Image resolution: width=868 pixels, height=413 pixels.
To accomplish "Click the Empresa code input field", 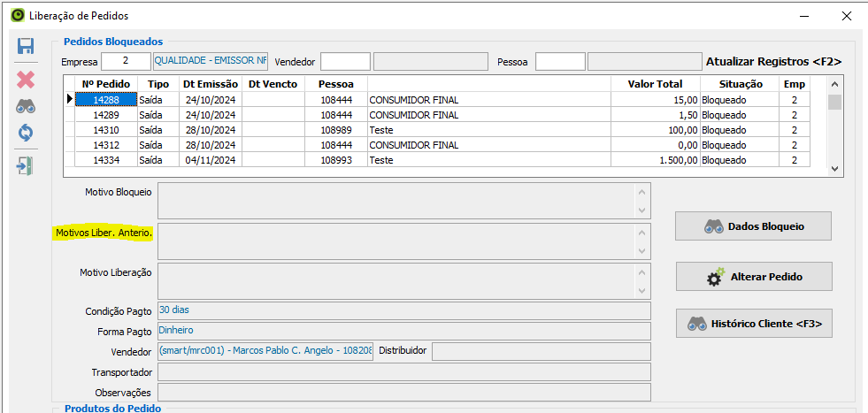I will pyautogui.click(x=126, y=61).
